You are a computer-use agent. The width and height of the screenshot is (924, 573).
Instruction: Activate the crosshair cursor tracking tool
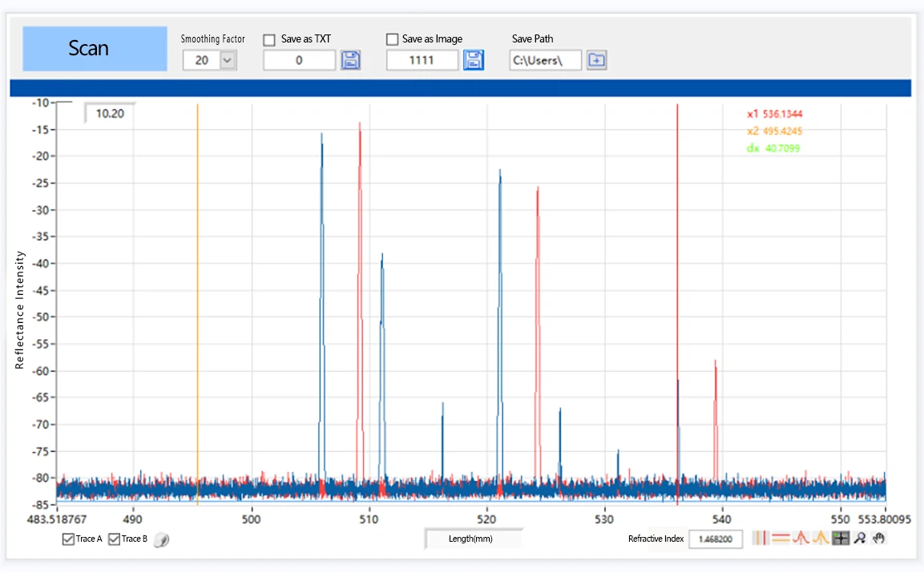[x=840, y=538]
